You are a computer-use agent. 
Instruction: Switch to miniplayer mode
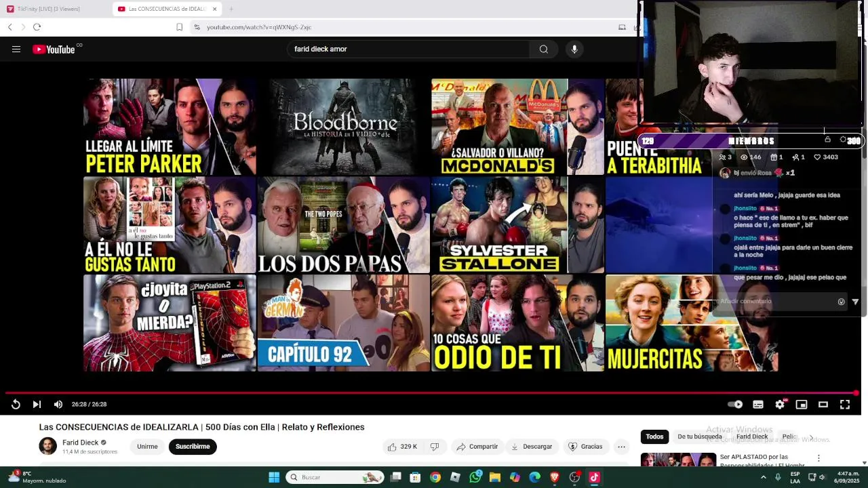(x=802, y=405)
